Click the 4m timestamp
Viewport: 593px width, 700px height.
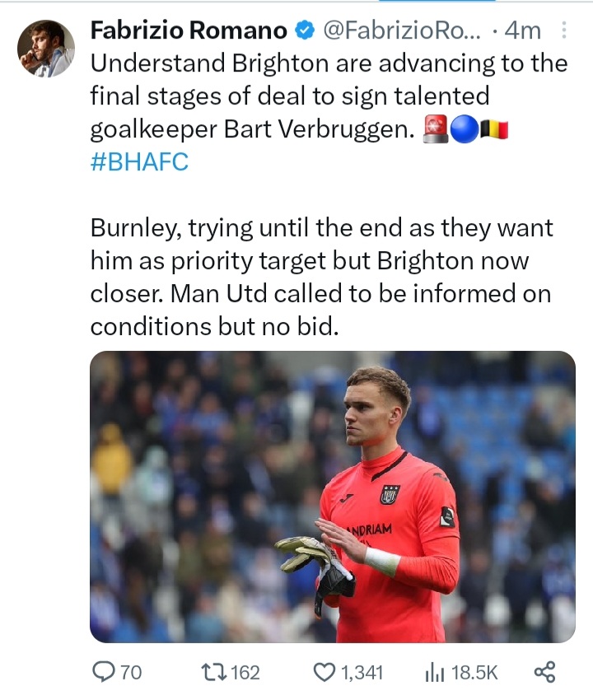pos(522,30)
